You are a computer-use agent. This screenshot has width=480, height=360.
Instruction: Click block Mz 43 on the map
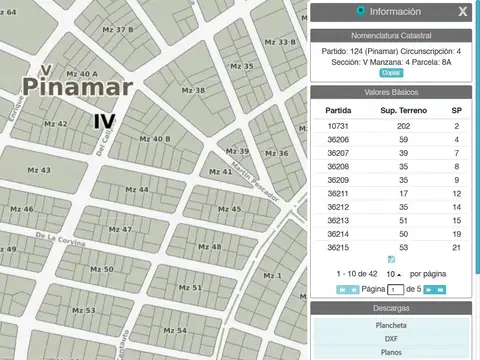pyautogui.click(x=39, y=170)
